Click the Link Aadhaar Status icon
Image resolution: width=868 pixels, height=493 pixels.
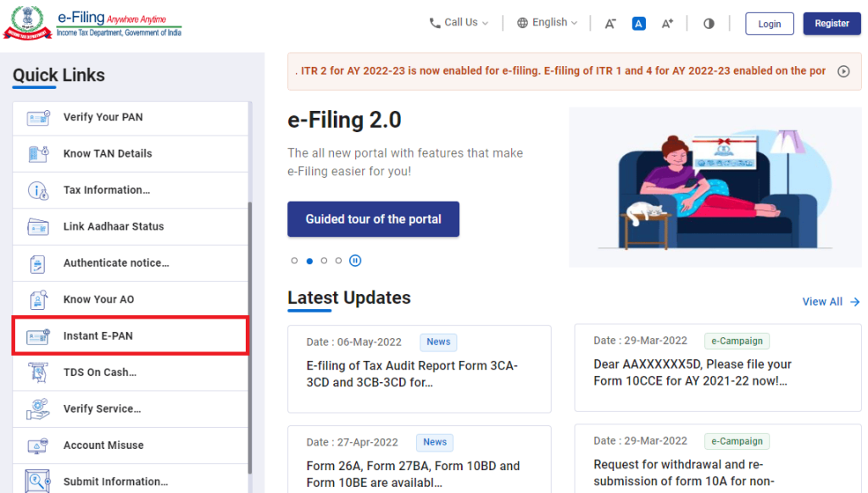point(38,227)
